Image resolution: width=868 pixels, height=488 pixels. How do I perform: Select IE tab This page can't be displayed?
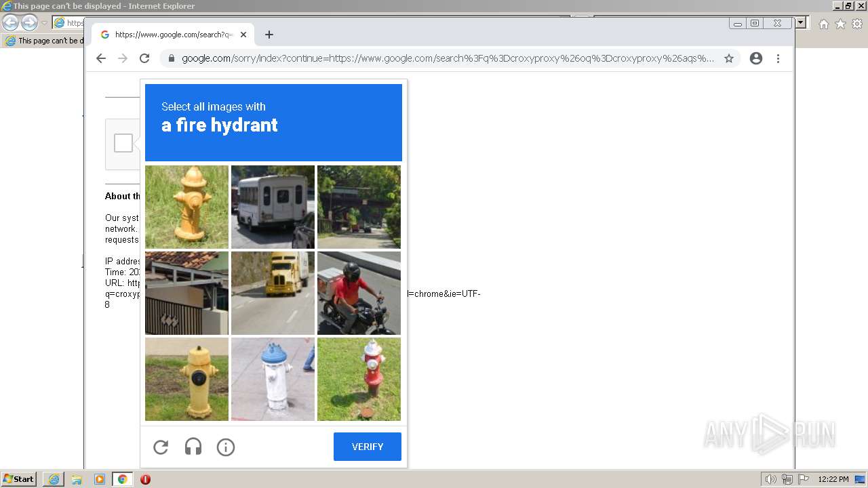click(x=44, y=41)
